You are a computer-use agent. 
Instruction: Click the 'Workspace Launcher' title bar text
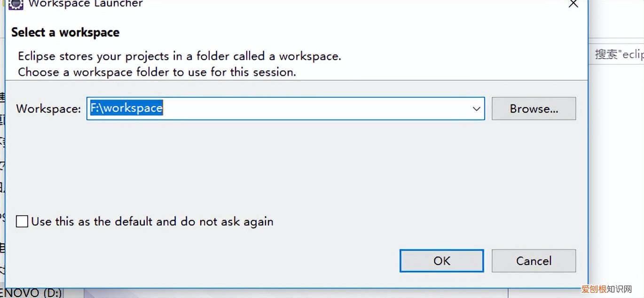86,4
